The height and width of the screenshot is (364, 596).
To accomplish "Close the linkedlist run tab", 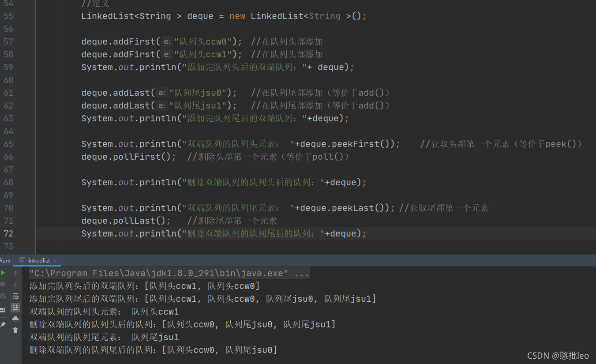I will (x=55, y=260).
